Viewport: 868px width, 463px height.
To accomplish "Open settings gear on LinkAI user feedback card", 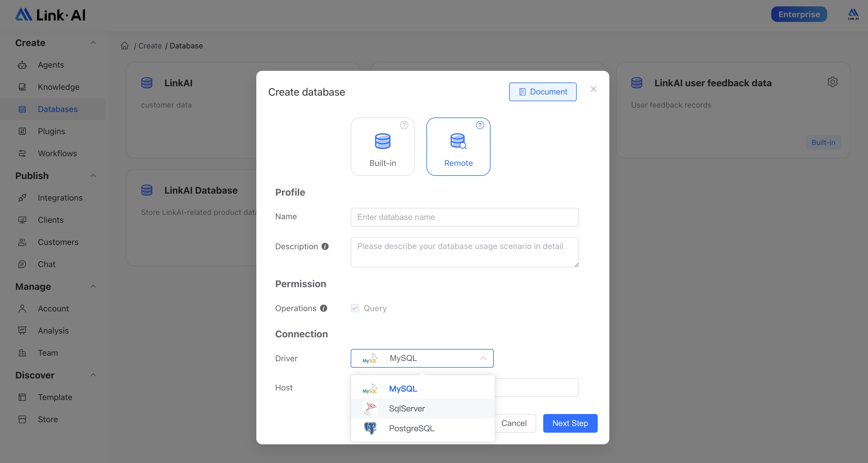I will tap(832, 82).
